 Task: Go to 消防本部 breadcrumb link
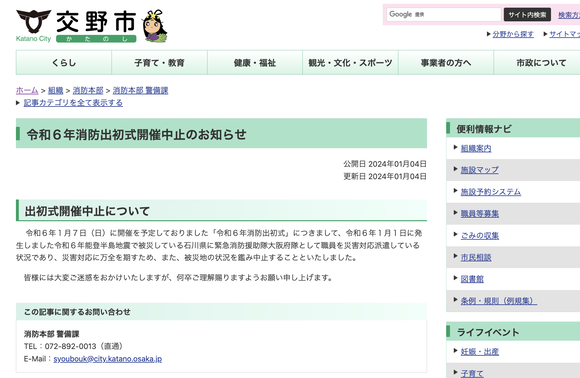coord(88,90)
